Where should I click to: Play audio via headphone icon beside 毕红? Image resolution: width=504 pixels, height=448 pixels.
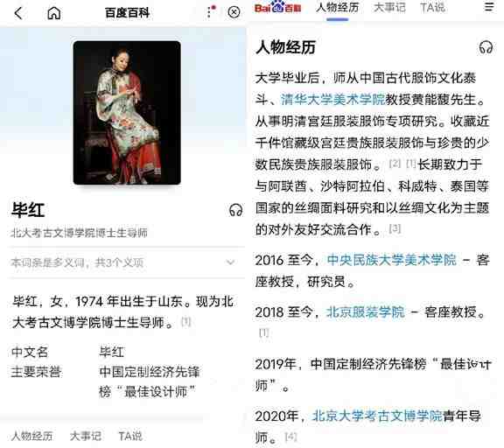[x=235, y=210]
